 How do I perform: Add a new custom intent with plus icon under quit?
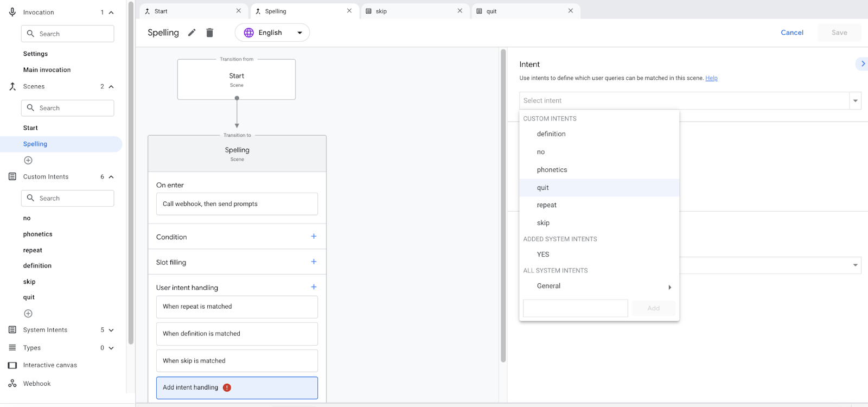click(x=28, y=314)
